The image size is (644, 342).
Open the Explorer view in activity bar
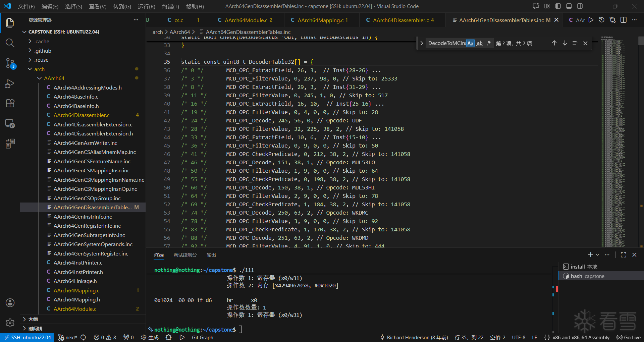tap(10, 23)
